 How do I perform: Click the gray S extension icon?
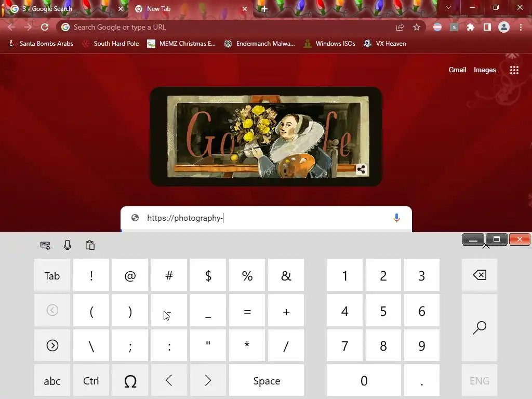click(454, 27)
